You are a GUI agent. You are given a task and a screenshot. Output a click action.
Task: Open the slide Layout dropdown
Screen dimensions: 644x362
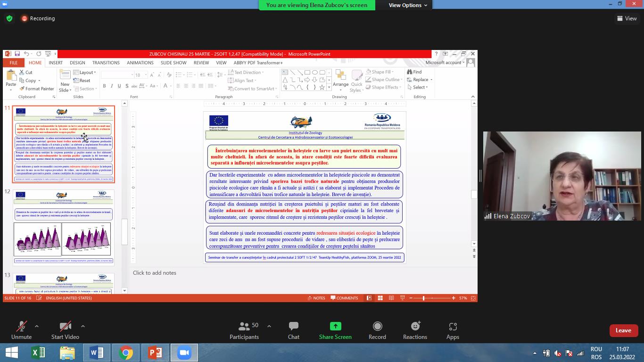click(x=86, y=73)
